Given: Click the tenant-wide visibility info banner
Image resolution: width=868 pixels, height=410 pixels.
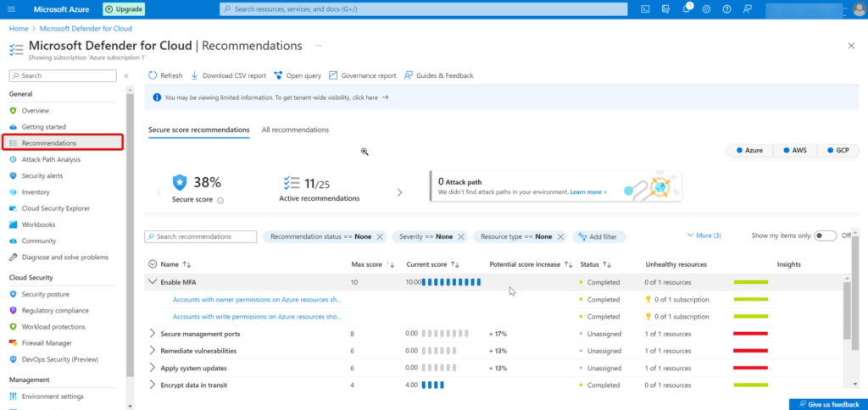Looking at the screenshot, I should click(x=502, y=97).
